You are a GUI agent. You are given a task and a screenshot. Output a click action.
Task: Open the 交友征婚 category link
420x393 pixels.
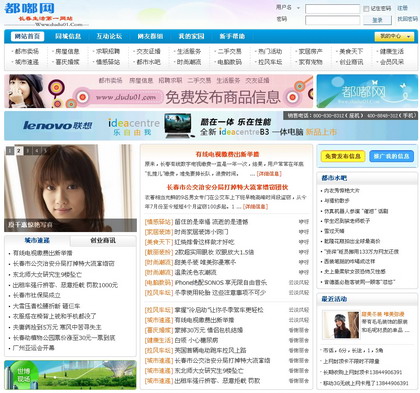pos(149,51)
